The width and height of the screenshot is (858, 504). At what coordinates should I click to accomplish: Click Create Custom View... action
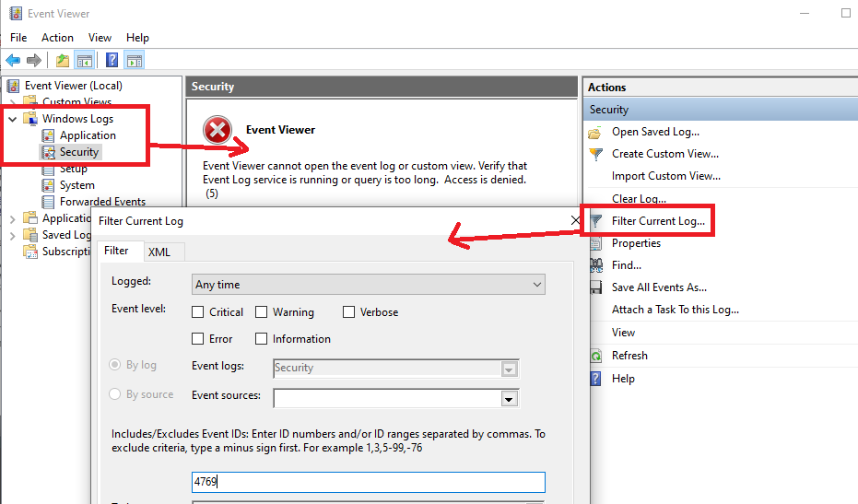[x=665, y=154]
